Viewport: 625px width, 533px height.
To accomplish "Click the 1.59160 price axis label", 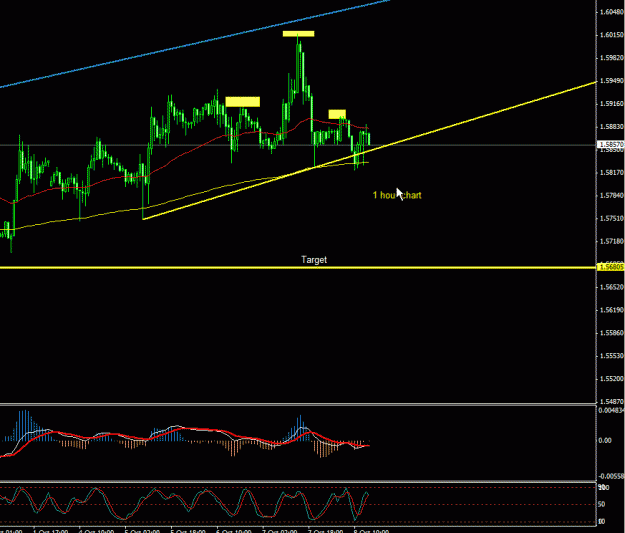I will (x=611, y=104).
